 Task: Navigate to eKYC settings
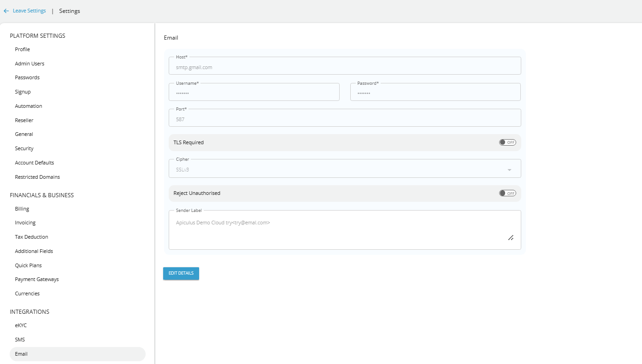click(20, 325)
